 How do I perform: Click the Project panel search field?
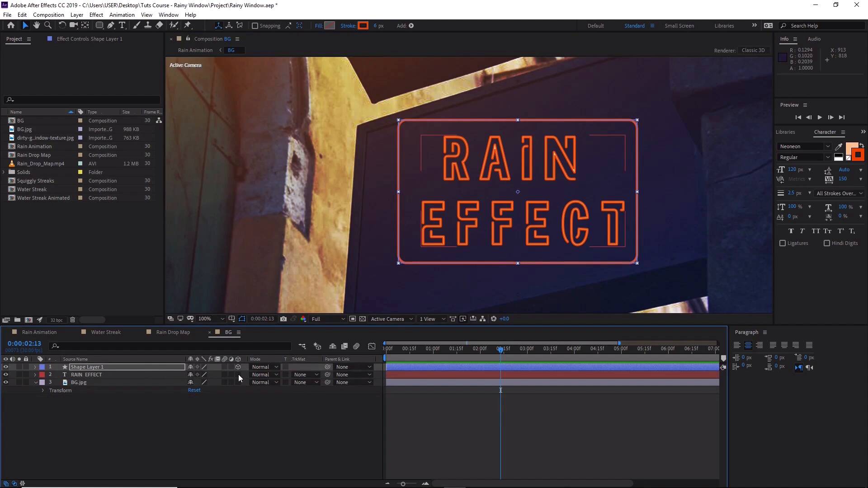click(82, 99)
